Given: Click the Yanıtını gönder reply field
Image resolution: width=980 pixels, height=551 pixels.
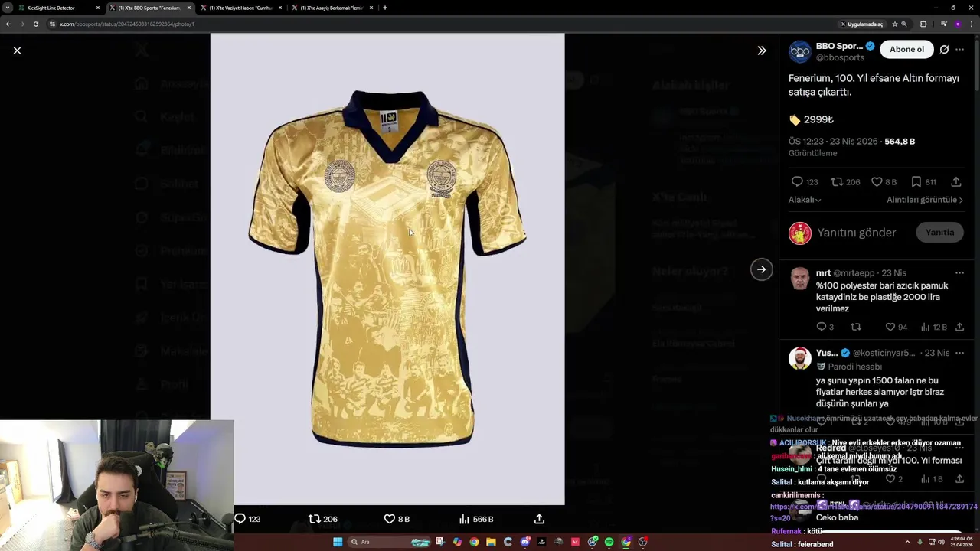Looking at the screenshot, I should point(856,233).
